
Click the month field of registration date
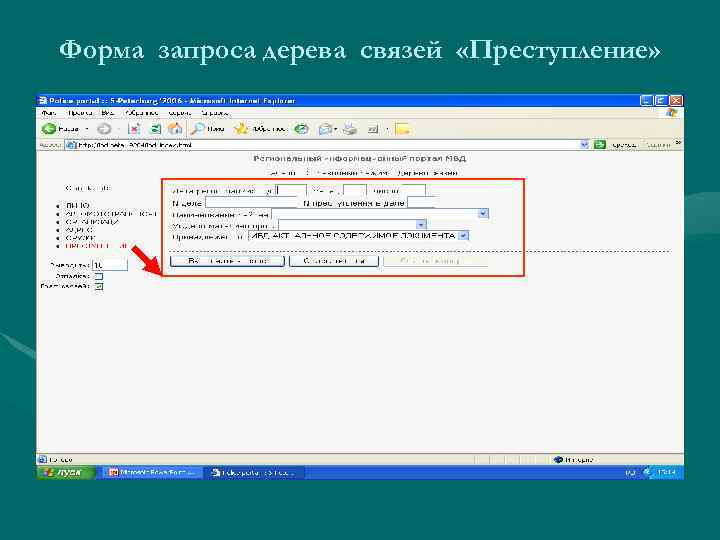tap(354, 190)
